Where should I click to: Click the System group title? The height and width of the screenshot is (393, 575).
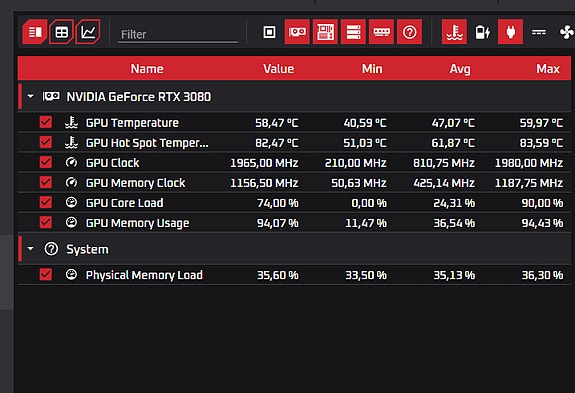tap(87, 249)
